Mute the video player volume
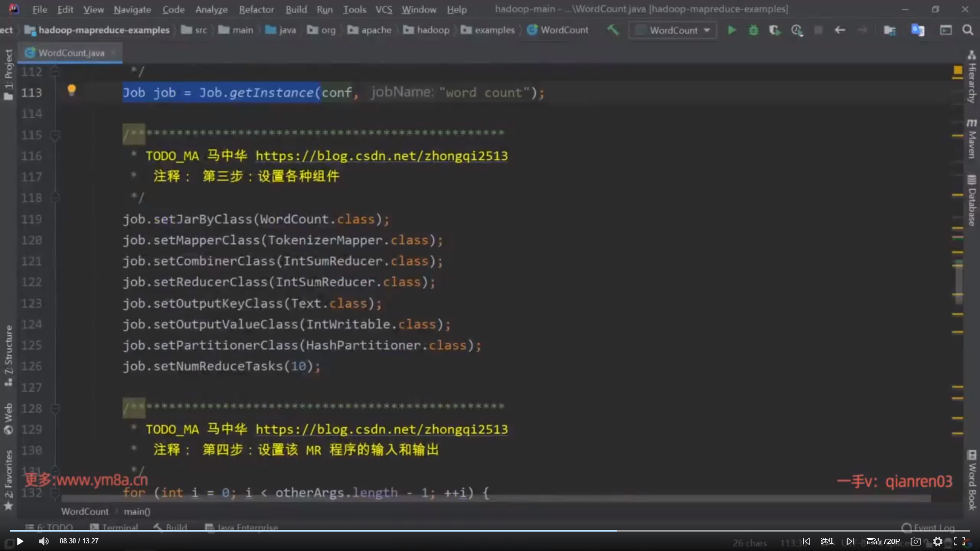This screenshot has height=551, width=980. coord(44,541)
